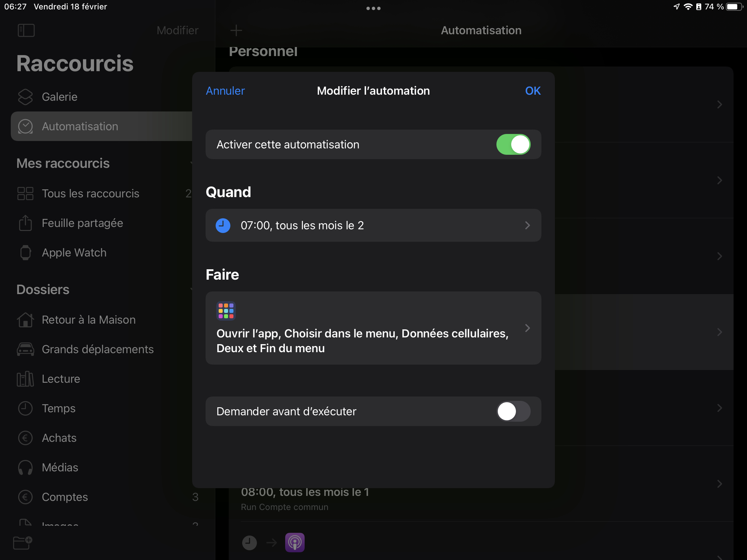Click the plus icon to add automation

tap(236, 30)
